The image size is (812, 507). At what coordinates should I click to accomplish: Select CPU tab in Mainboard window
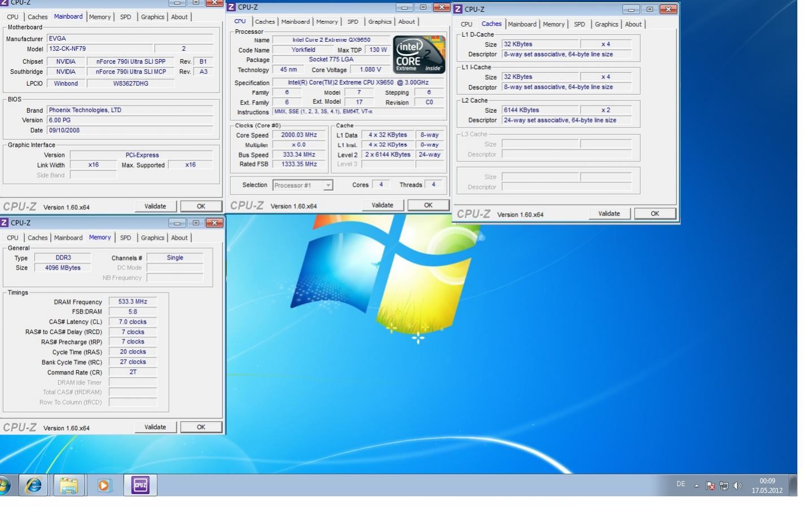pyautogui.click(x=12, y=17)
